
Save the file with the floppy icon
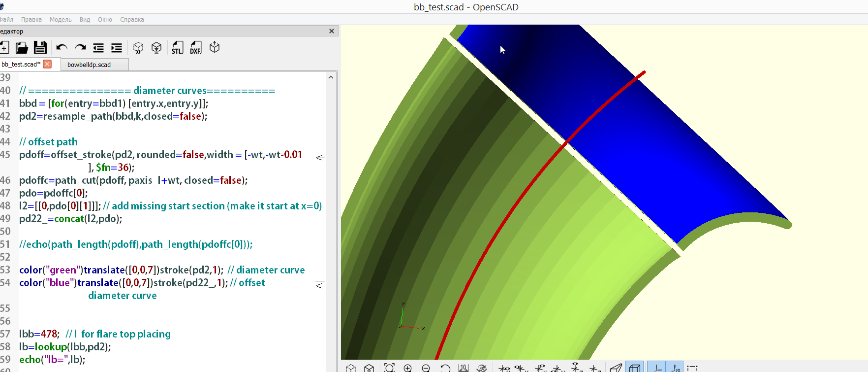click(x=40, y=48)
